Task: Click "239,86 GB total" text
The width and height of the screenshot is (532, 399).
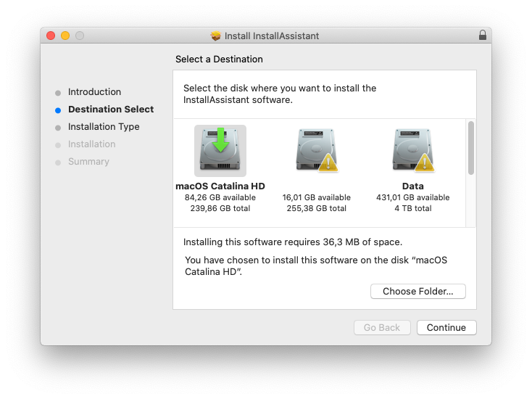Action: (x=220, y=208)
